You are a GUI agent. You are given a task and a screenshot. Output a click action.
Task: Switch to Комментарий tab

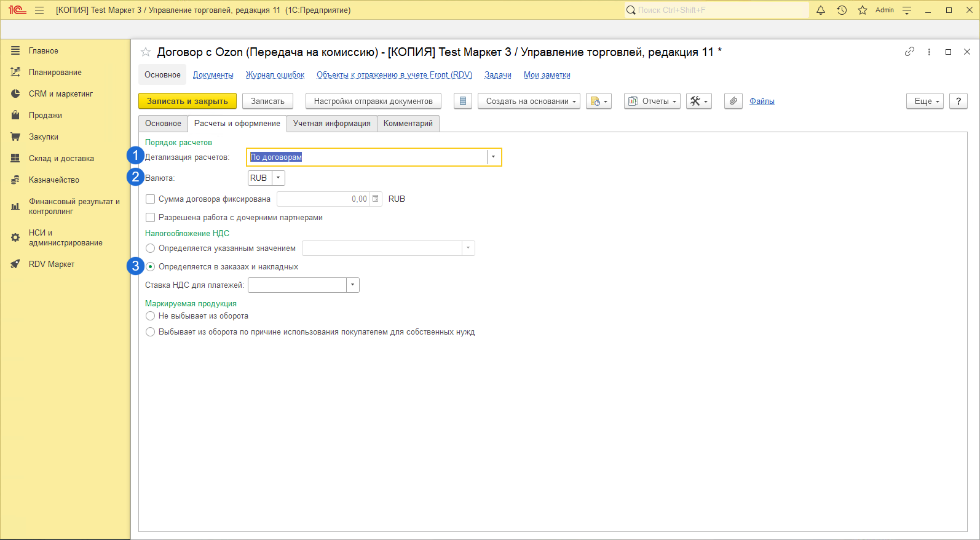coord(408,124)
